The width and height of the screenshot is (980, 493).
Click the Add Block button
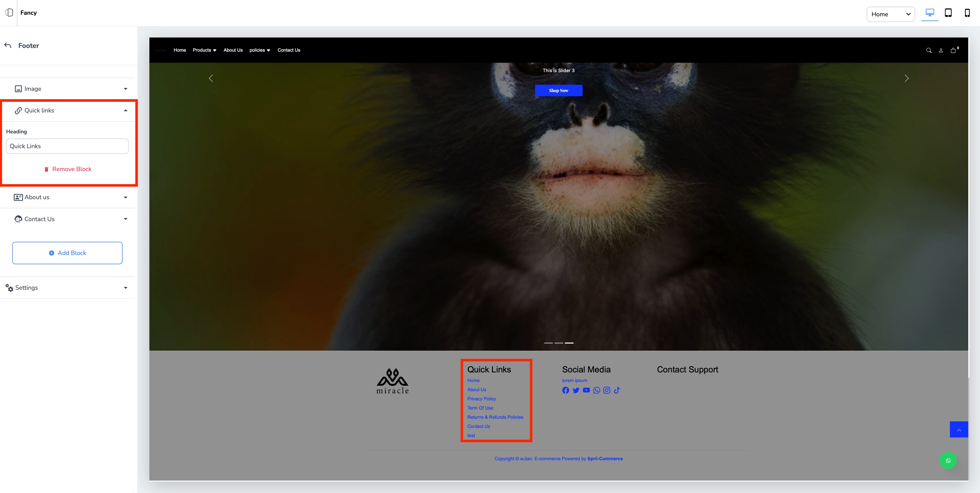pyautogui.click(x=67, y=253)
